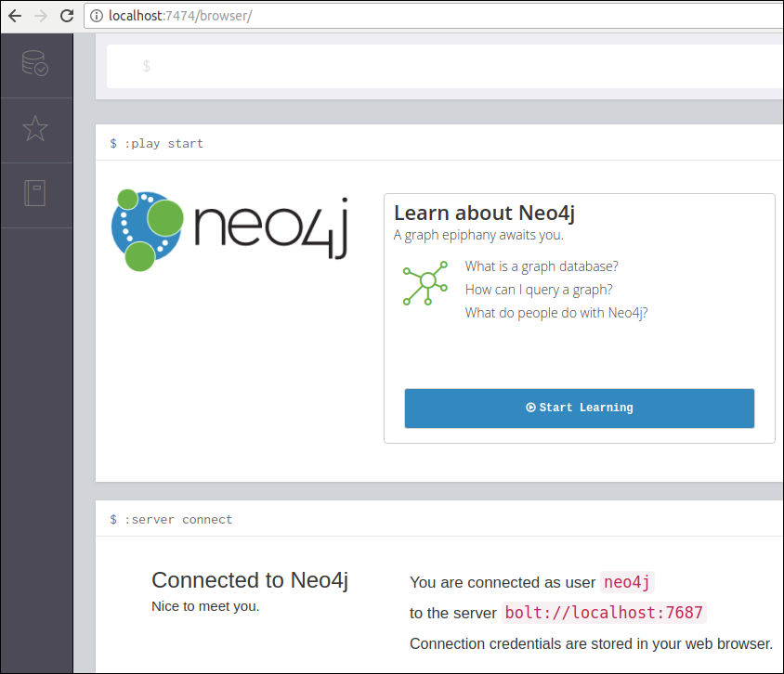Click the browser Forward arrow

tap(41, 16)
